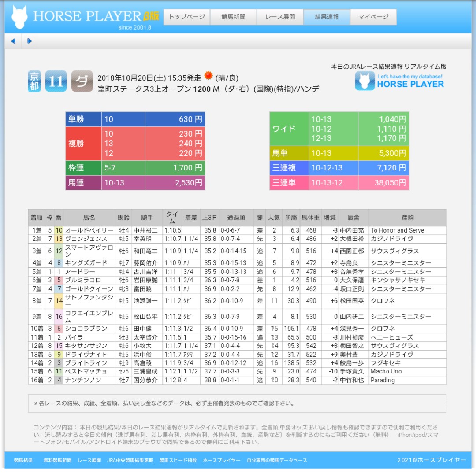Click jockey name 三浦皇成
The height and width of the screenshot is (473, 476).
[145, 371]
